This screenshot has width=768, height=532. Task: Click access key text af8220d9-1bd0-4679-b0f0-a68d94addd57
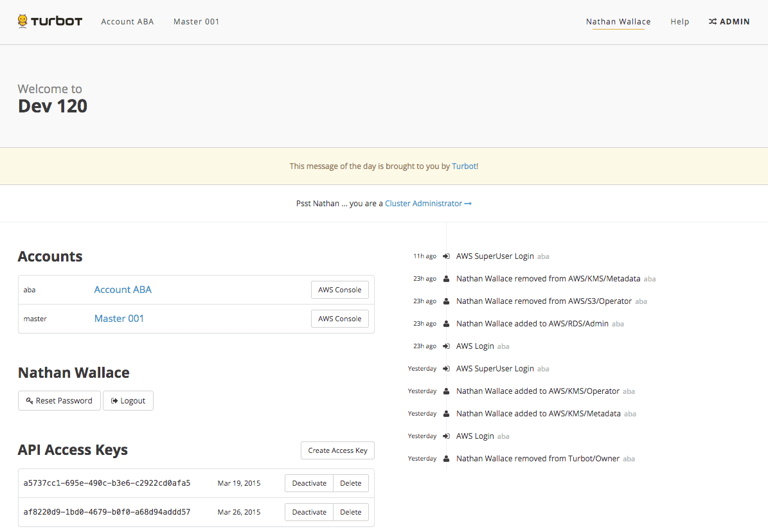[x=107, y=512]
